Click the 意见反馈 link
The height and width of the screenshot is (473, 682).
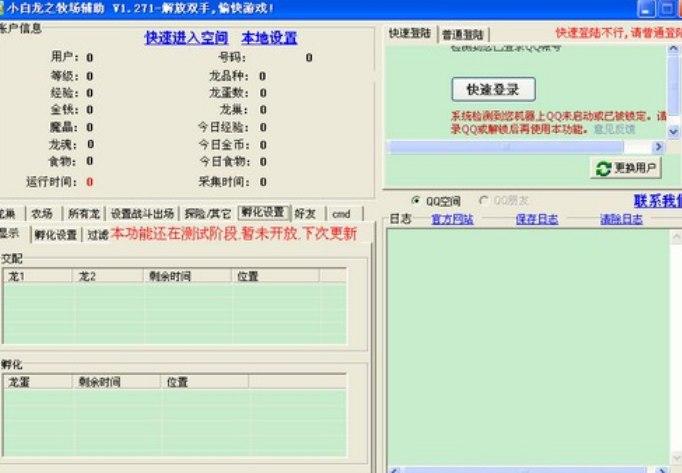(x=615, y=129)
